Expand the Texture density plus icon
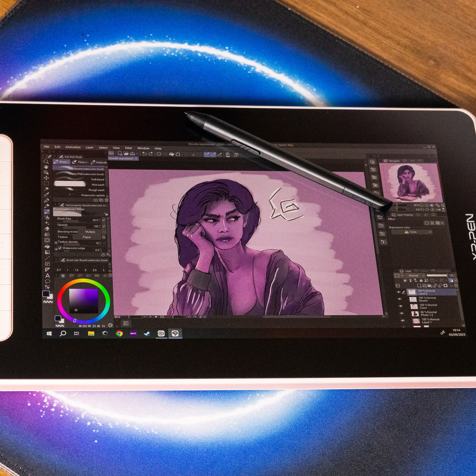Screen dimensions: 476x476 pos(56,243)
